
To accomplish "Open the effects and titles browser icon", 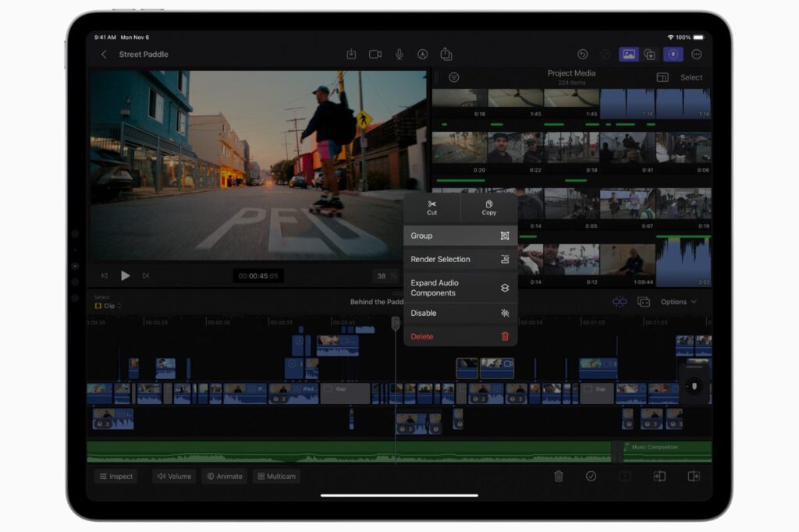I will (x=650, y=54).
